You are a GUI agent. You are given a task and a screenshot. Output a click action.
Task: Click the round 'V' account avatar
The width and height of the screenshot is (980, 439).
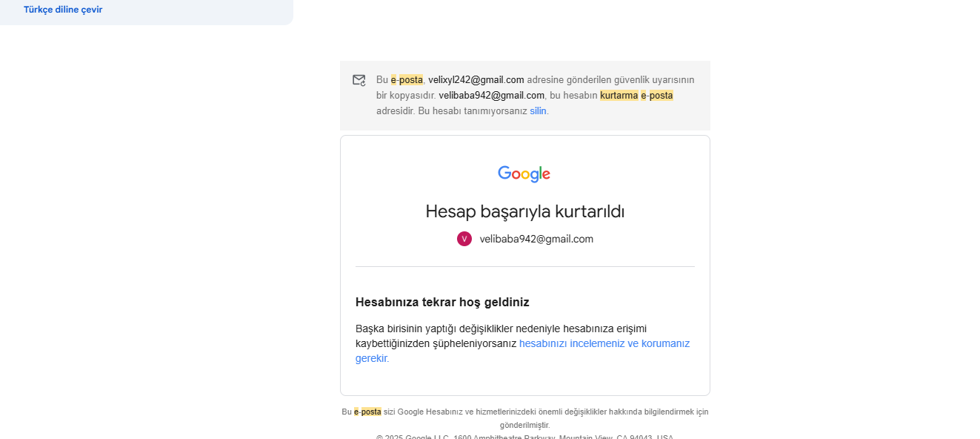click(x=464, y=239)
